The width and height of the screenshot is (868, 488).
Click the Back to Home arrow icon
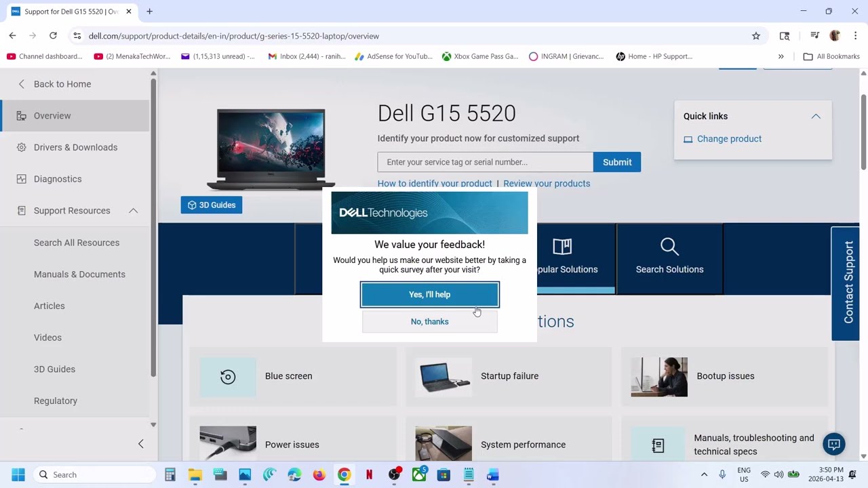tap(21, 84)
